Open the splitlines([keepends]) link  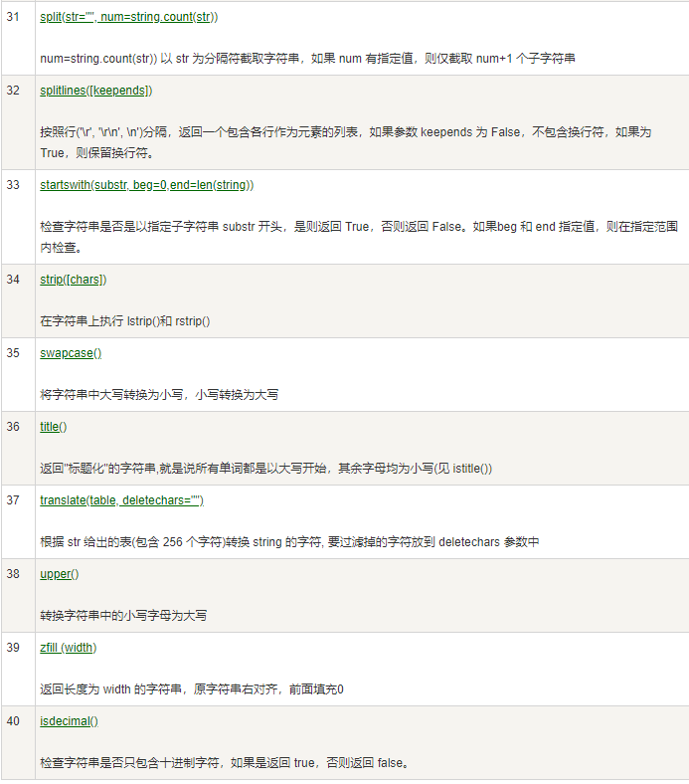[95, 91]
